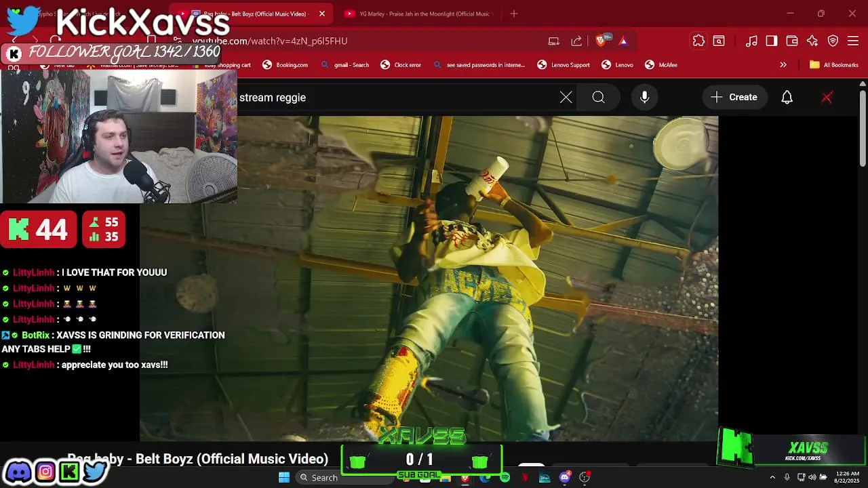Open the tab search icon beside Extensions
This screenshot has width=868, height=488.
[x=719, y=41]
